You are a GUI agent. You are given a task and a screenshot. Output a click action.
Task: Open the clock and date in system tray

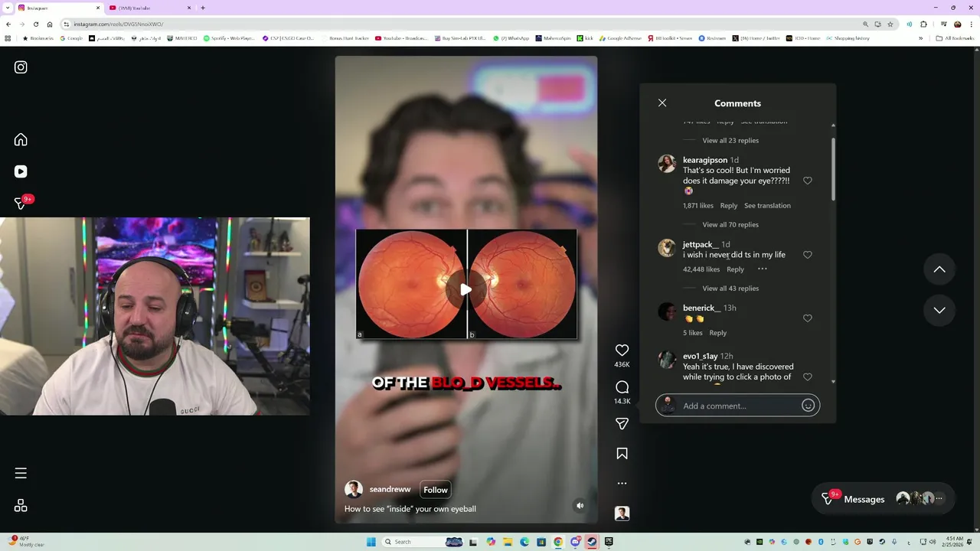pos(954,541)
